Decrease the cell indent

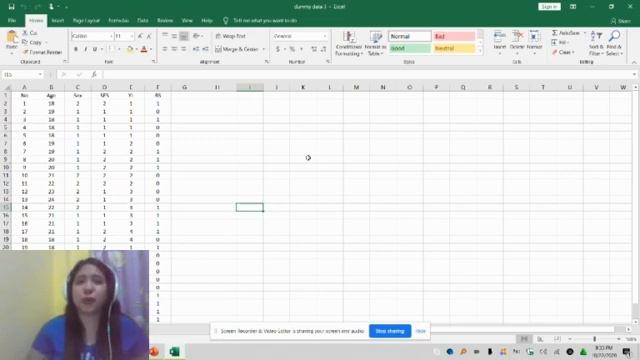196,49
